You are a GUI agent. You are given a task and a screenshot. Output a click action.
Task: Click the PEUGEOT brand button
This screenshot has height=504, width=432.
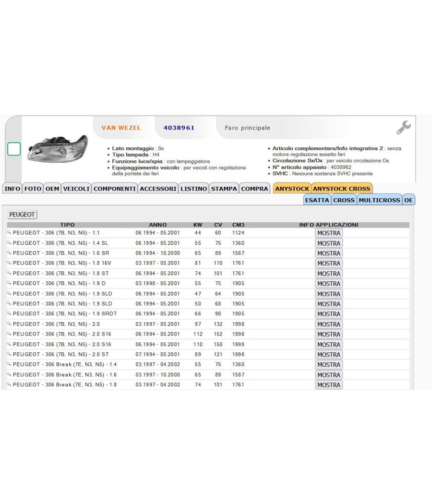pyautogui.click(x=22, y=215)
